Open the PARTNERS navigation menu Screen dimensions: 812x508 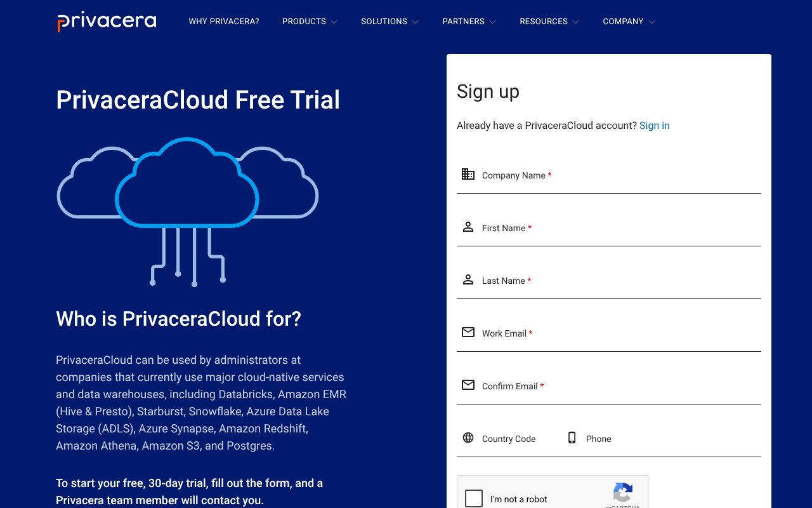point(469,21)
